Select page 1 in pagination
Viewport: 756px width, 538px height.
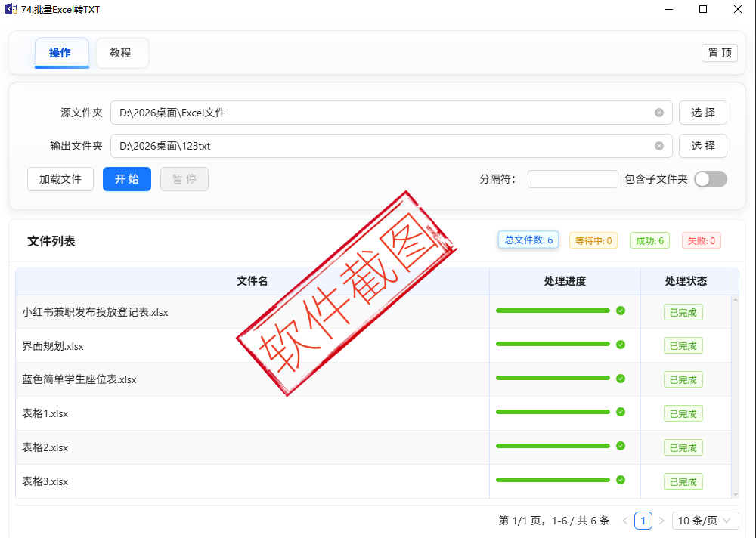(x=643, y=521)
